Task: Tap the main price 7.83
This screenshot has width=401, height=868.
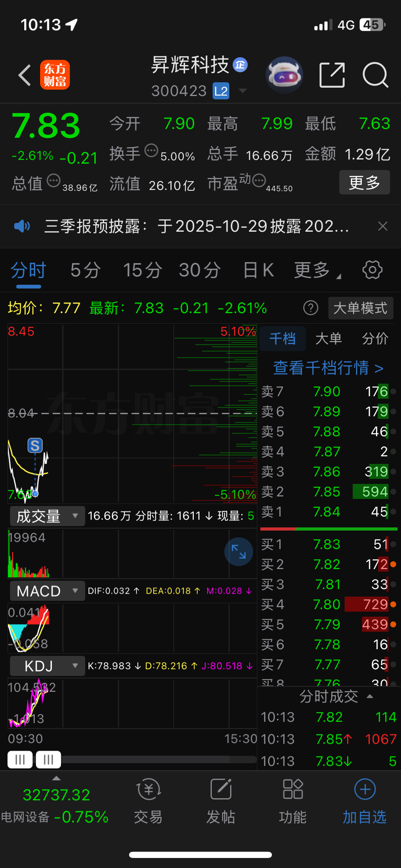Action: pyautogui.click(x=46, y=126)
